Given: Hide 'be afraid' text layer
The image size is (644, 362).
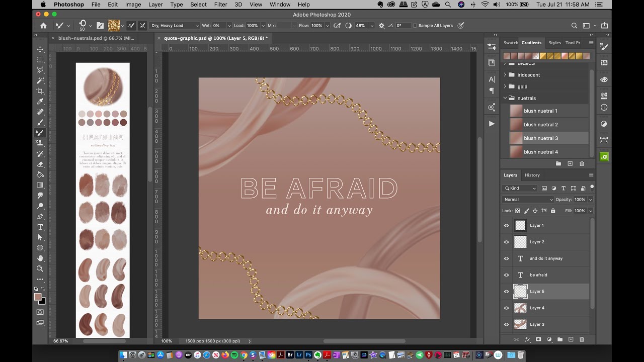Looking at the screenshot, I should click(507, 275).
